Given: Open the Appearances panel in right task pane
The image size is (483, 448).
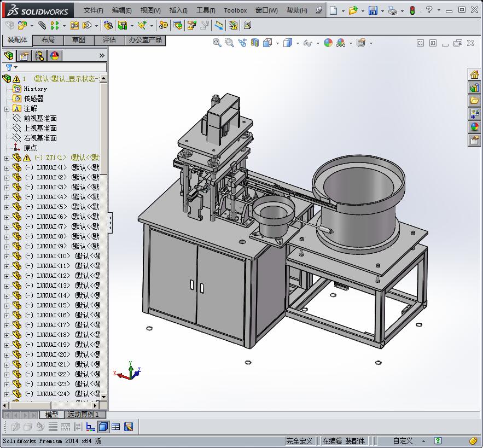Looking at the screenshot, I should tap(474, 127).
